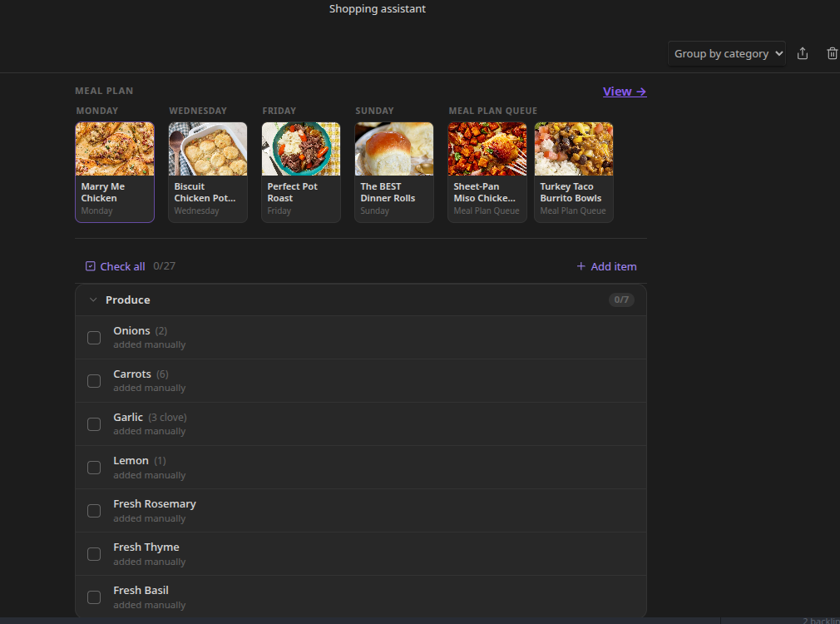
Task: Click the trash delete list icon
Action: click(x=832, y=53)
